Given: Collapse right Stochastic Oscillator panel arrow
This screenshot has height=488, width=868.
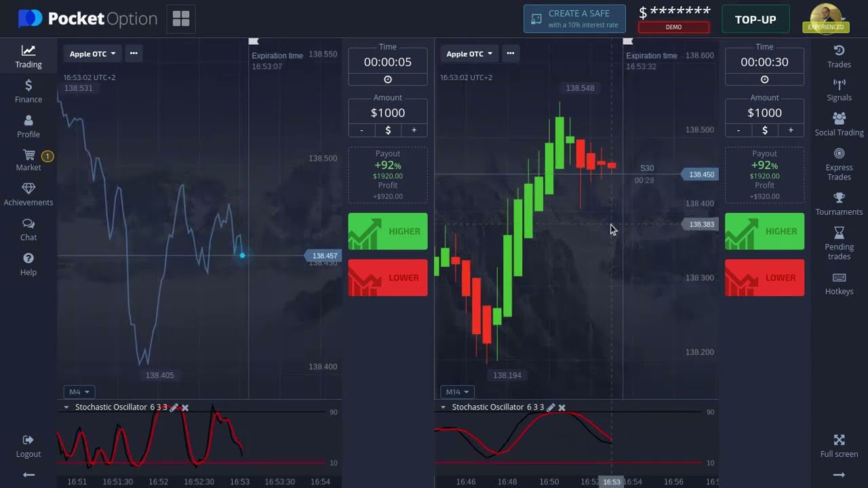Looking at the screenshot, I should [x=443, y=407].
